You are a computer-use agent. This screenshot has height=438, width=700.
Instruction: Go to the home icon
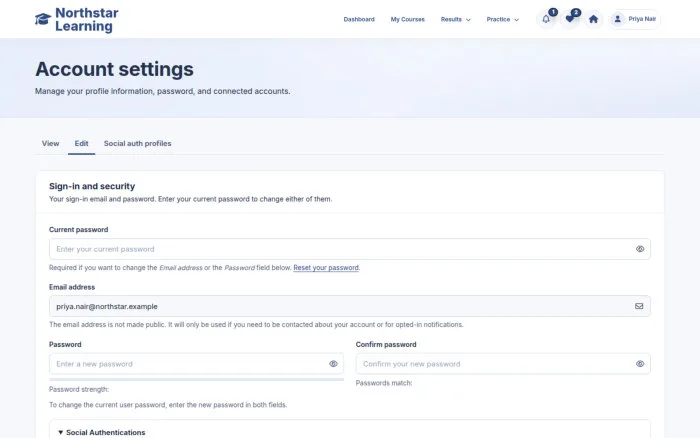click(593, 19)
